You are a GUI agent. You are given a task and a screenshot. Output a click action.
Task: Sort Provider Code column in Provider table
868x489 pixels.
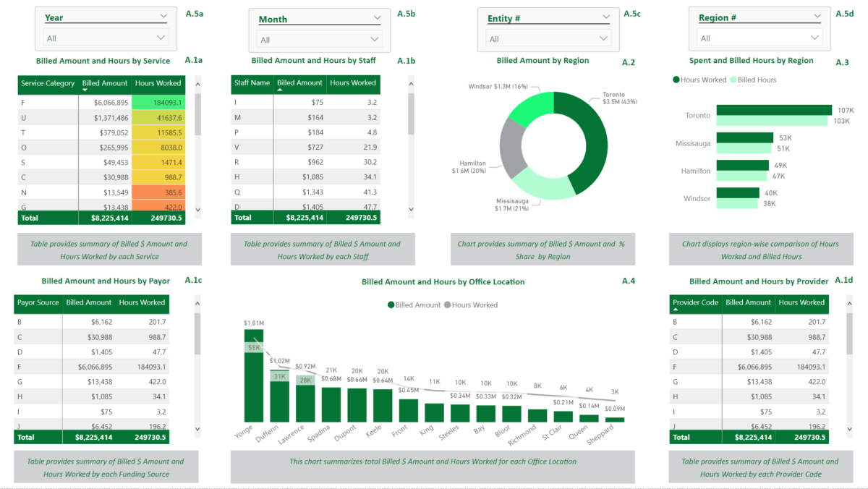695,302
